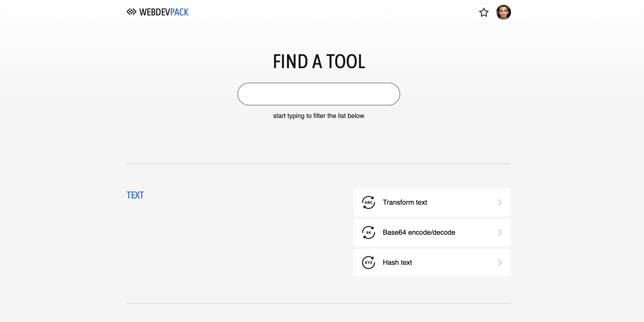Click the chevron on Hash text row
The width and height of the screenshot is (644, 322).
pos(500,262)
